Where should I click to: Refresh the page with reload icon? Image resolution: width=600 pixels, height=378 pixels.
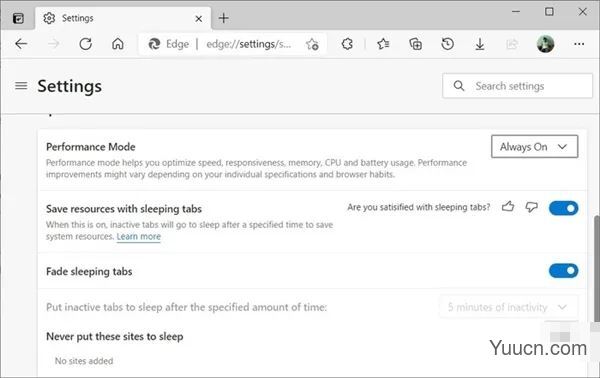coord(85,44)
